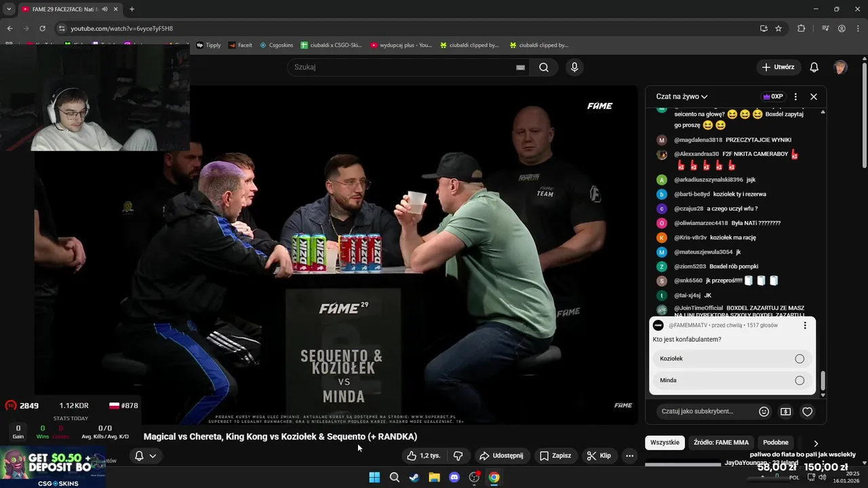Dislike the video with thumbs-down
The width and height of the screenshot is (868, 488).
[x=458, y=455]
